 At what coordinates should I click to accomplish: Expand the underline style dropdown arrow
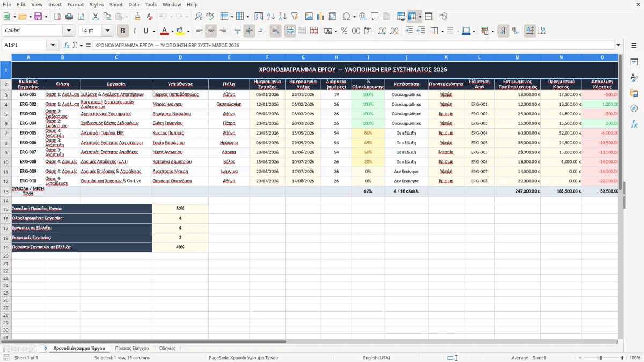coord(153,31)
